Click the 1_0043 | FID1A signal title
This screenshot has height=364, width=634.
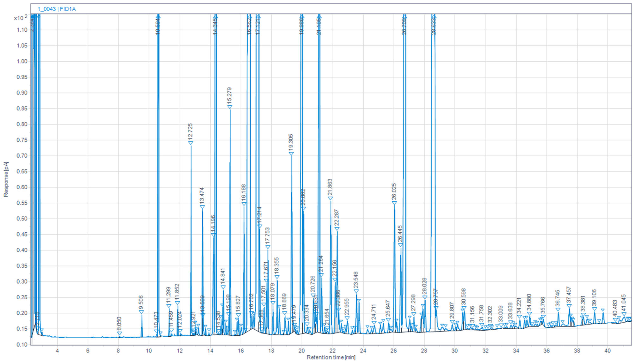pos(57,9)
